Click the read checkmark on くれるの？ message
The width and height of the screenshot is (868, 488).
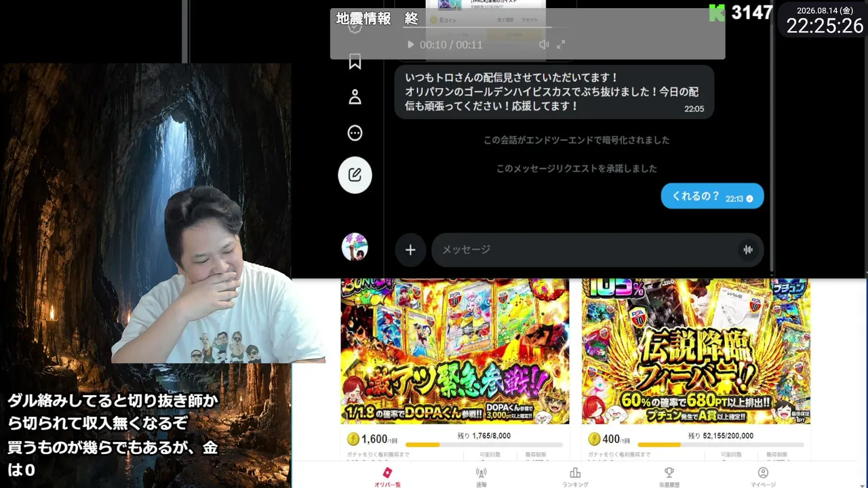750,199
